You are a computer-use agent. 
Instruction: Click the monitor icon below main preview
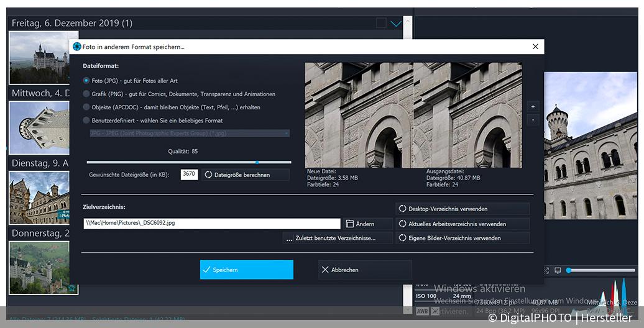[x=558, y=270]
